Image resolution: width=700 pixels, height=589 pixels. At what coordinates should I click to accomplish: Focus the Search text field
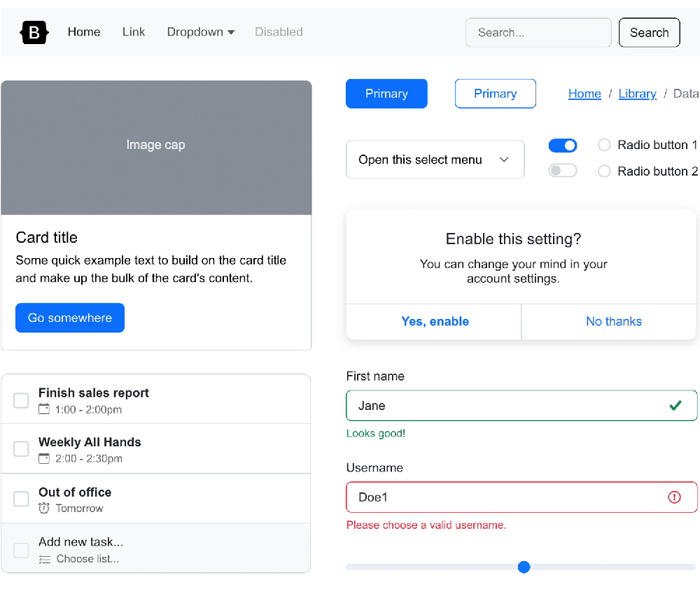click(538, 33)
